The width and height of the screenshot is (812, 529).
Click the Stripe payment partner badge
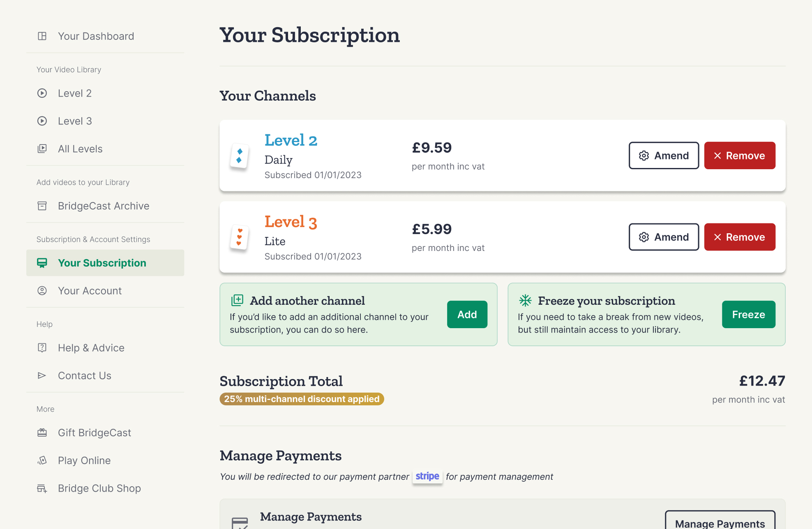point(427,476)
